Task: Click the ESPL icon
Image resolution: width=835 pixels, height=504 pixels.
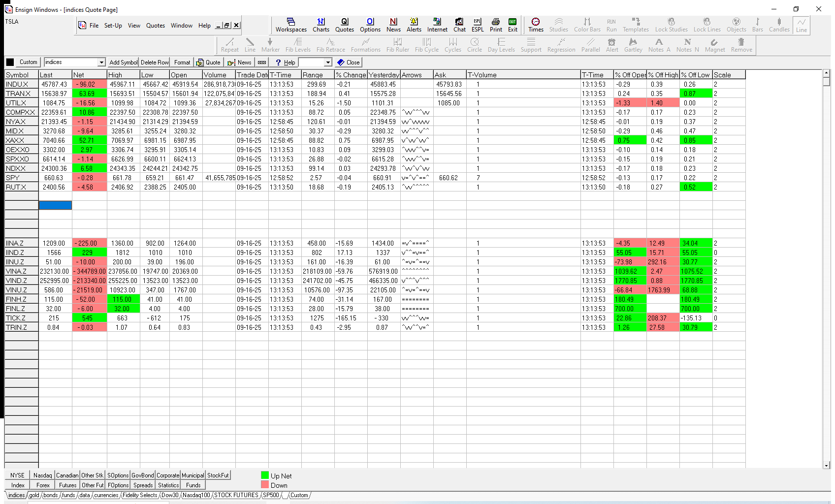Action: pyautogui.click(x=478, y=25)
